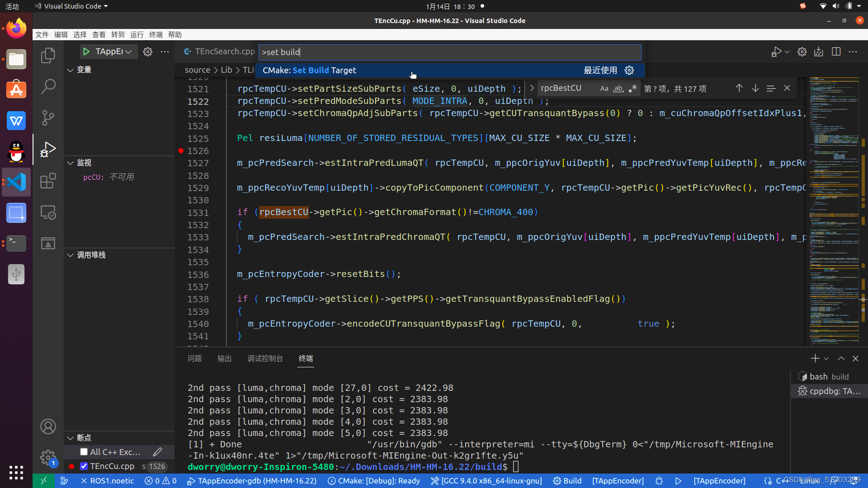Go to next find match arrow
Screen dimensions: 868x488
click(x=755, y=88)
